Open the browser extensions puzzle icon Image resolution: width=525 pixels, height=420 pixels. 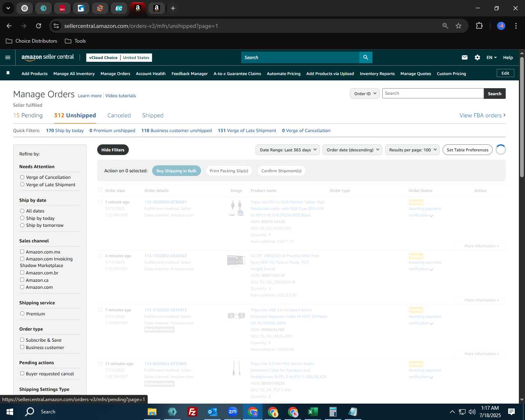[x=479, y=26]
